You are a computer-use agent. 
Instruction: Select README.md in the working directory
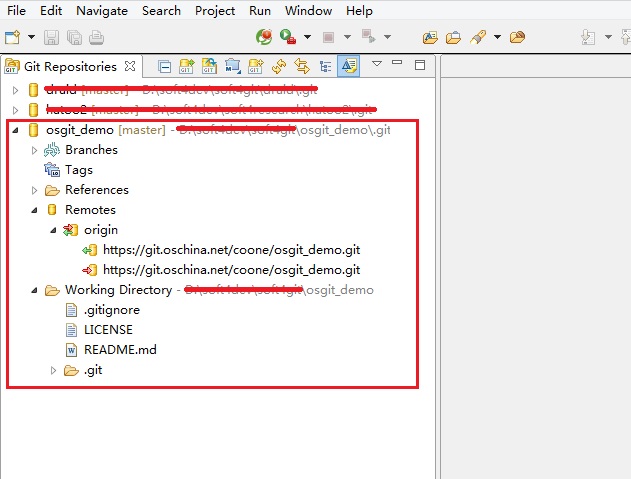coord(119,350)
